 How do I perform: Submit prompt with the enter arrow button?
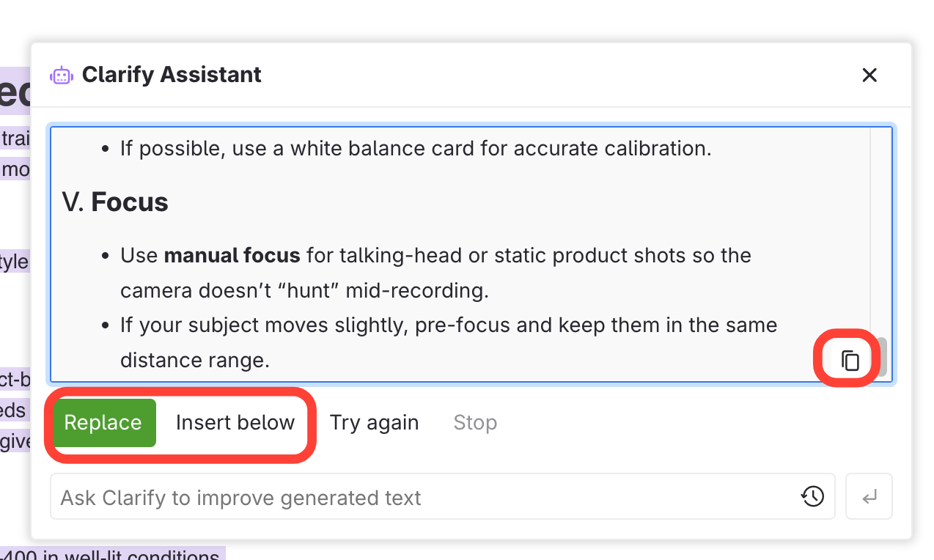pos(869,497)
